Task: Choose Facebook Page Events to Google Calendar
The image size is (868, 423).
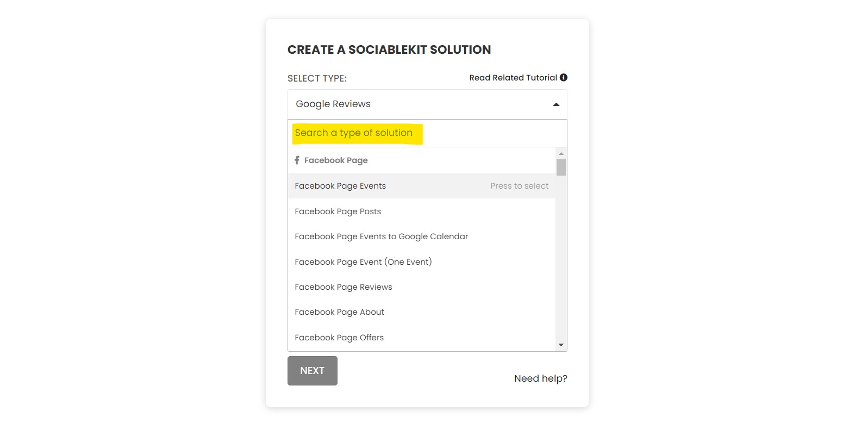Action: (422, 237)
